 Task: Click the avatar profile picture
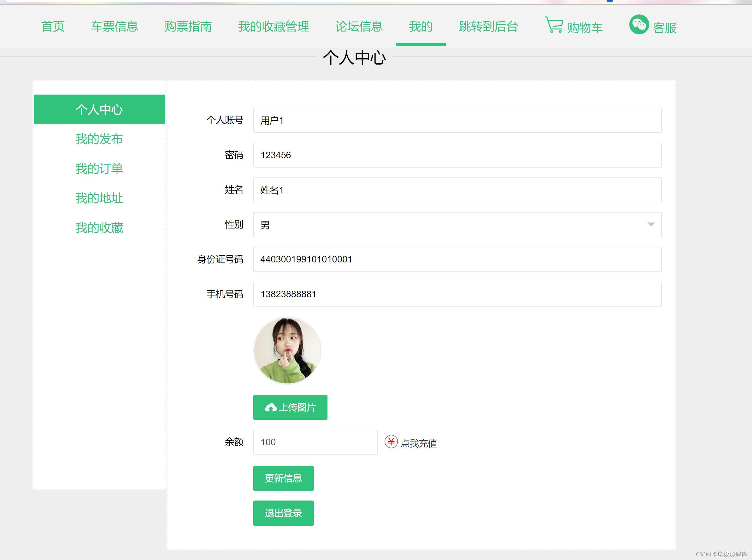tap(287, 351)
